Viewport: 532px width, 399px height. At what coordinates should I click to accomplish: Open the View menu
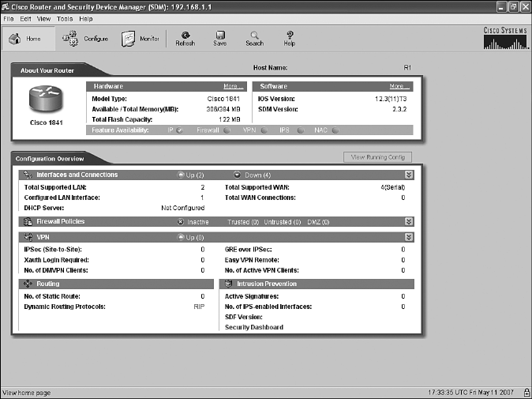pos(43,19)
